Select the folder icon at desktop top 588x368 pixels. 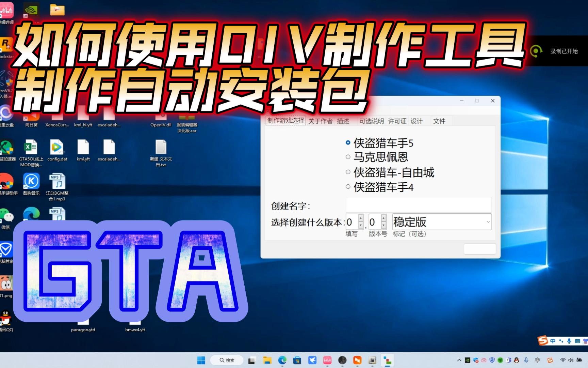point(57,10)
